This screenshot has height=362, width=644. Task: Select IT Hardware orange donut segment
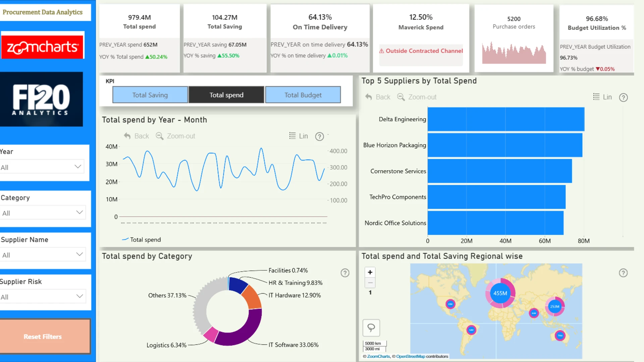252,297
